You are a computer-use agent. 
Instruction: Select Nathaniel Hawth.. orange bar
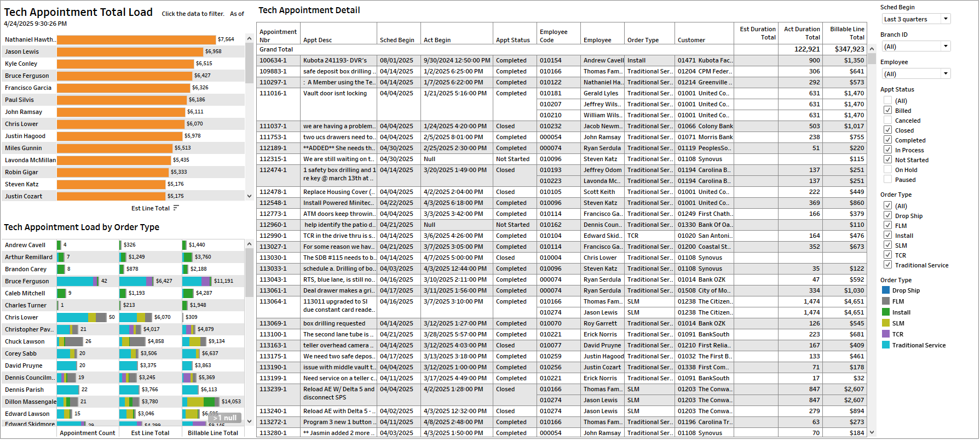point(136,39)
